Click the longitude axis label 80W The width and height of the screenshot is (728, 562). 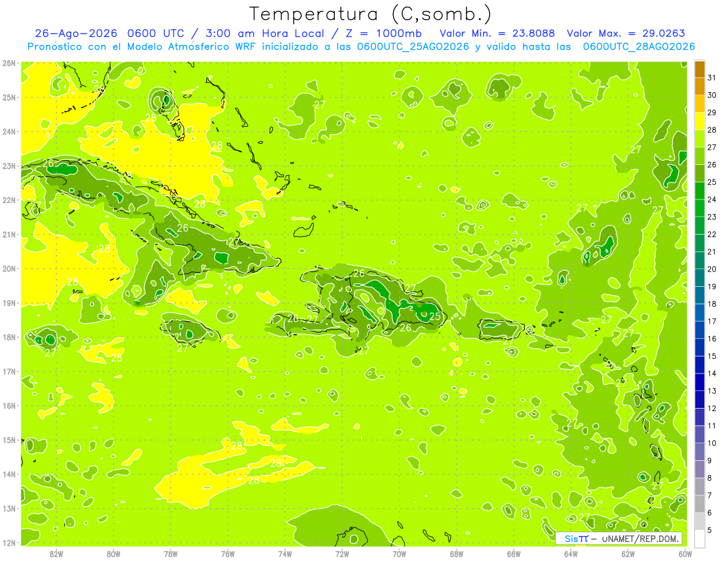coord(113,554)
